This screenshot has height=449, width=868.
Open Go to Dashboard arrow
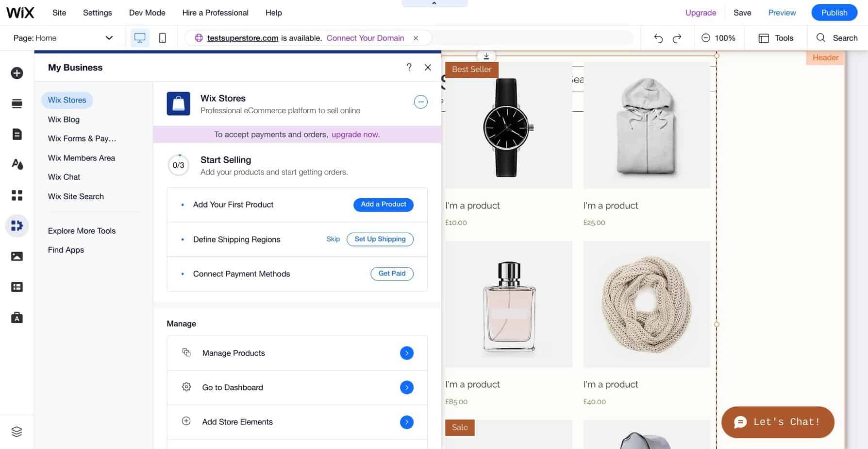[x=407, y=387]
